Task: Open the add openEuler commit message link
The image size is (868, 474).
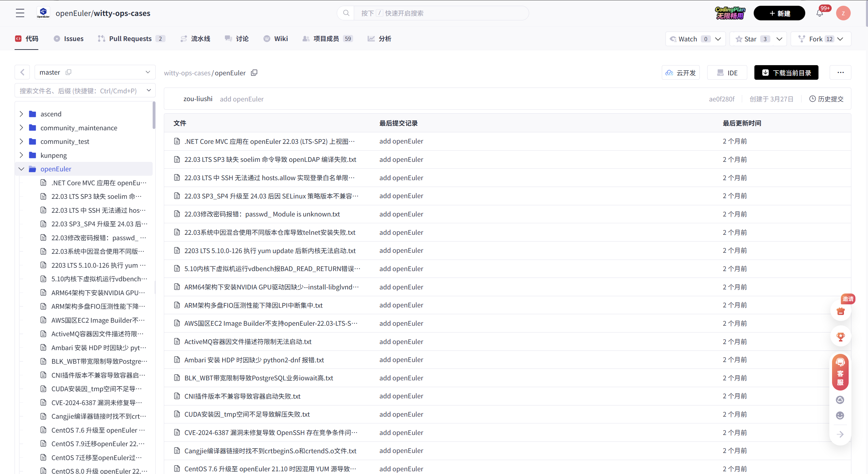Action: (x=242, y=99)
